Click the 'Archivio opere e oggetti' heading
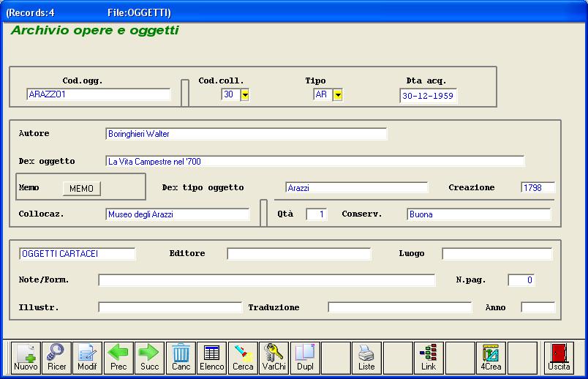The image size is (588, 379). [95, 31]
